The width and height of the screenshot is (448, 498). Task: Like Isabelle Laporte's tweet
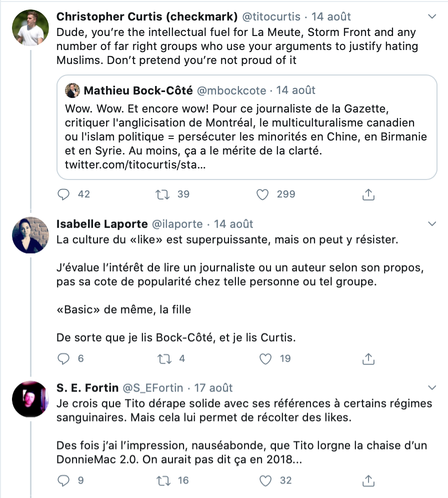point(266,358)
